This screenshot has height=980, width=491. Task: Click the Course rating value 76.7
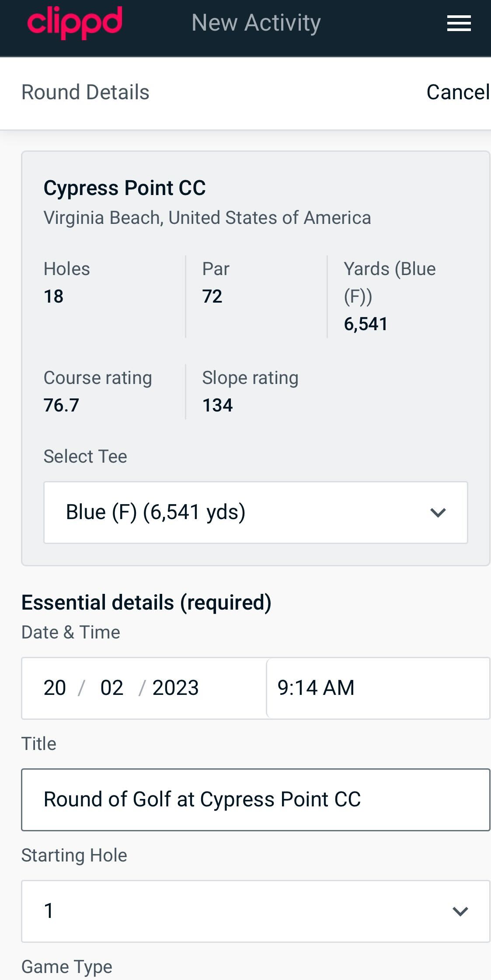(62, 405)
